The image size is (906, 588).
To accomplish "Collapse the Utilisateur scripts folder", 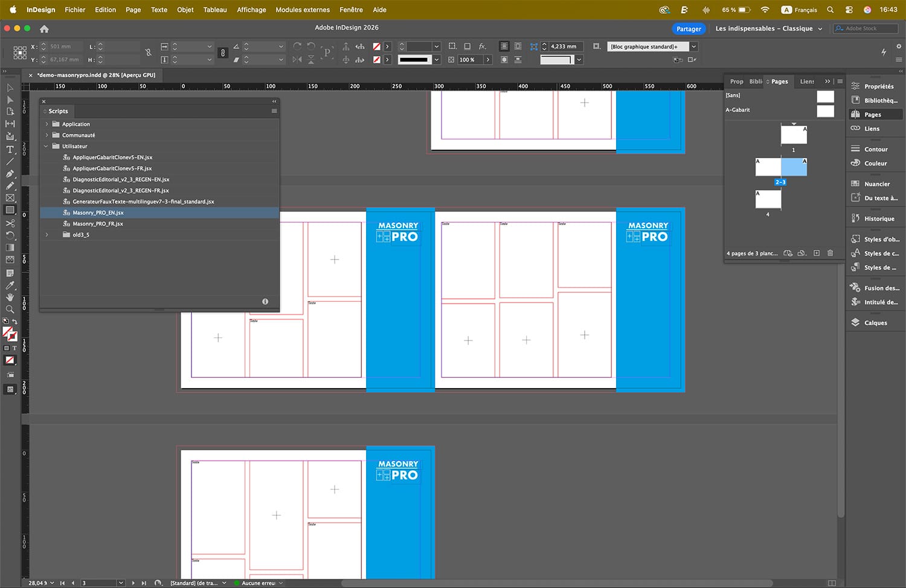I will point(47,146).
